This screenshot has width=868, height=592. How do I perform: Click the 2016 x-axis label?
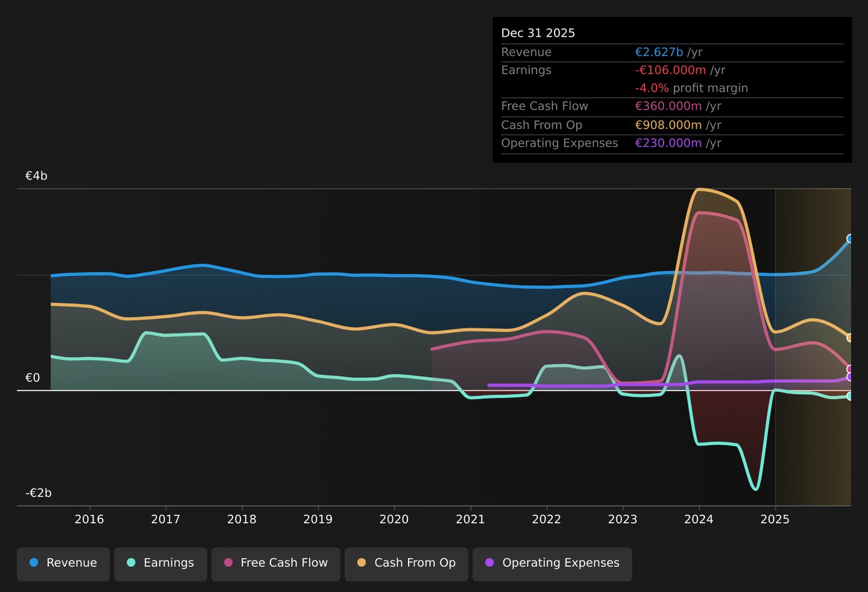(x=89, y=519)
